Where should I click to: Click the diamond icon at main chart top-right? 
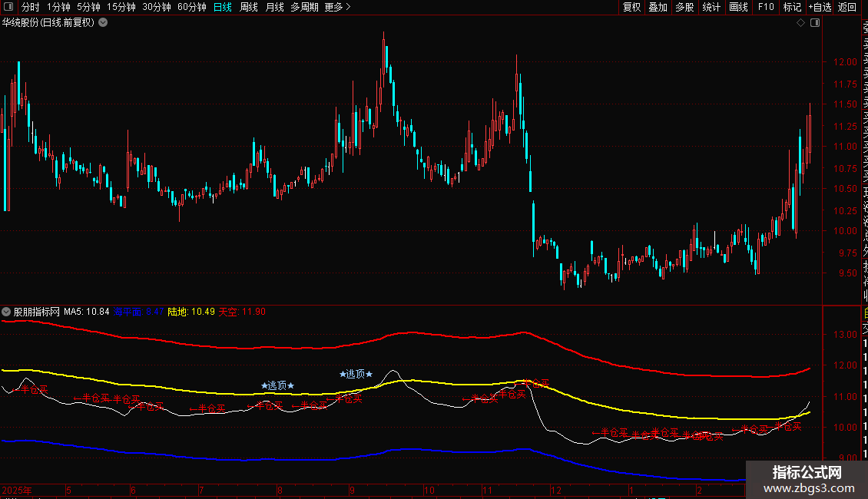[x=800, y=23]
